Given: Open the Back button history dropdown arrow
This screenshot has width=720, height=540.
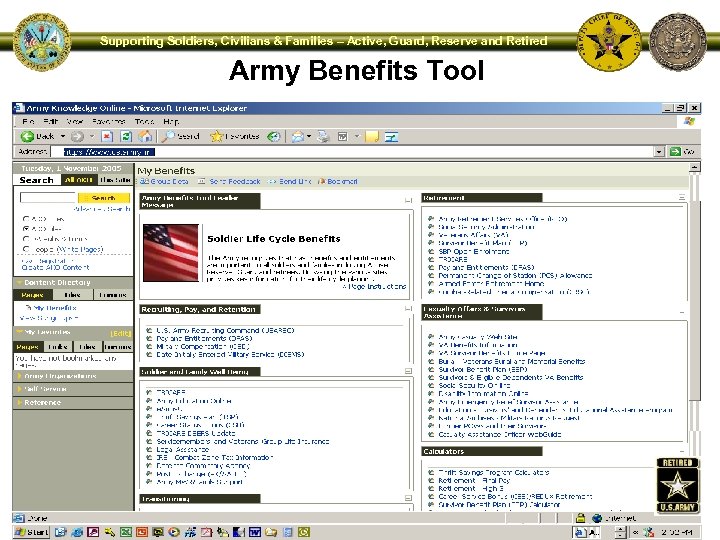Looking at the screenshot, I should [x=63, y=136].
